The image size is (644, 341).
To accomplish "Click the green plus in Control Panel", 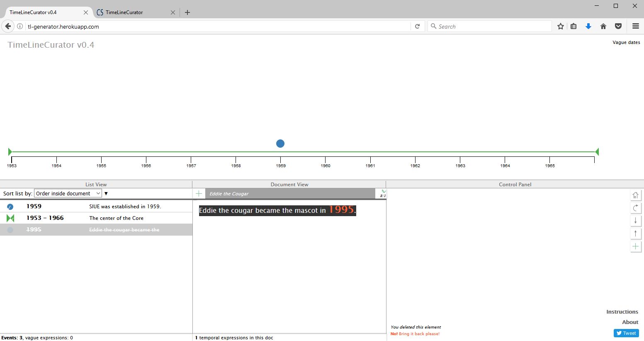I will coord(635,246).
